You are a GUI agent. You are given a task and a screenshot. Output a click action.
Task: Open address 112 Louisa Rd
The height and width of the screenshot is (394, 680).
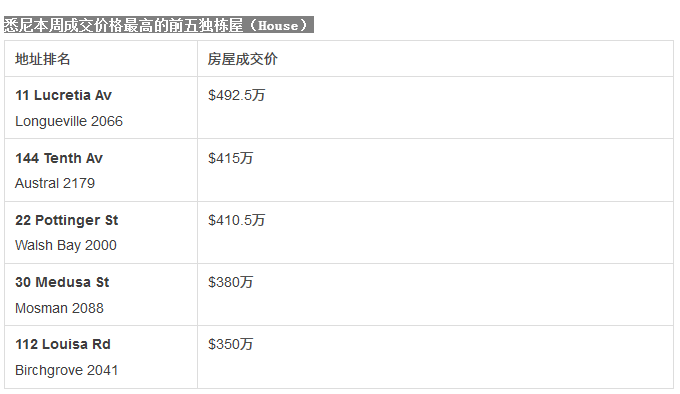click(x=63, y=344)
